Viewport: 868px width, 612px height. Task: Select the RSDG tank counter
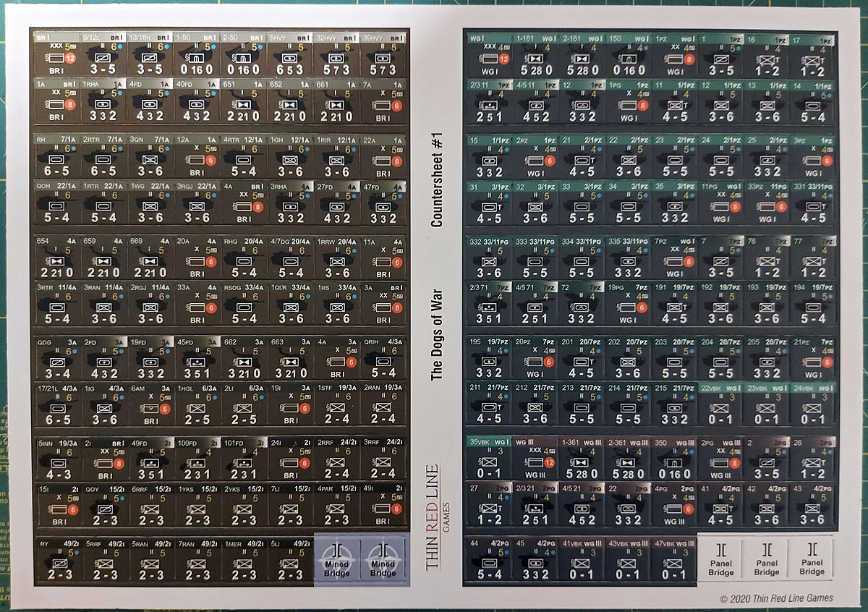click(x=243, y=303)
